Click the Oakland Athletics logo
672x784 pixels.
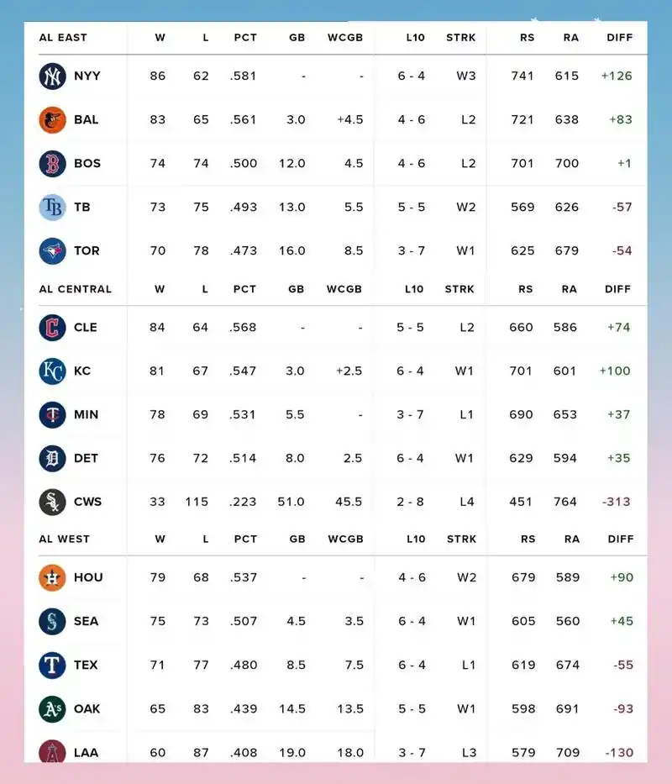click(x=52, y=709)
